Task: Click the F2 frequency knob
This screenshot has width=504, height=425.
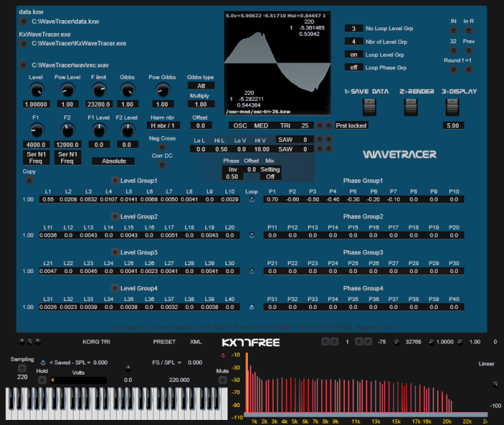Action: pyautogui.click(x=68, y=131)
